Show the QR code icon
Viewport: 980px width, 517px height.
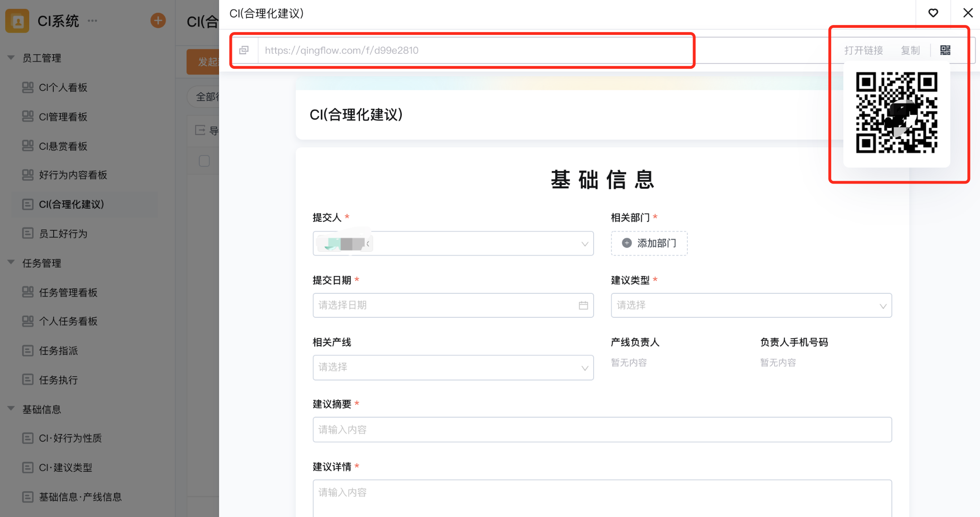(945, 50)
